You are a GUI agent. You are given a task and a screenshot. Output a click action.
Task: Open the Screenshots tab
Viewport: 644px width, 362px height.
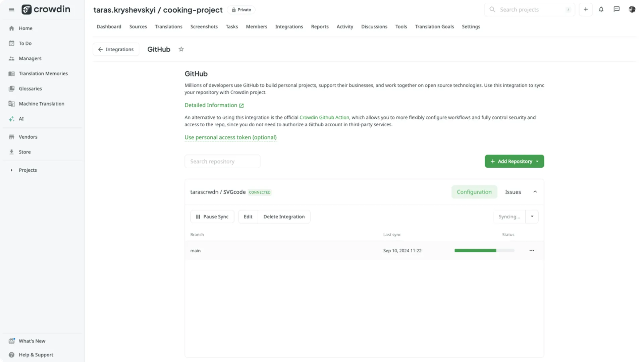click(204, 26)
